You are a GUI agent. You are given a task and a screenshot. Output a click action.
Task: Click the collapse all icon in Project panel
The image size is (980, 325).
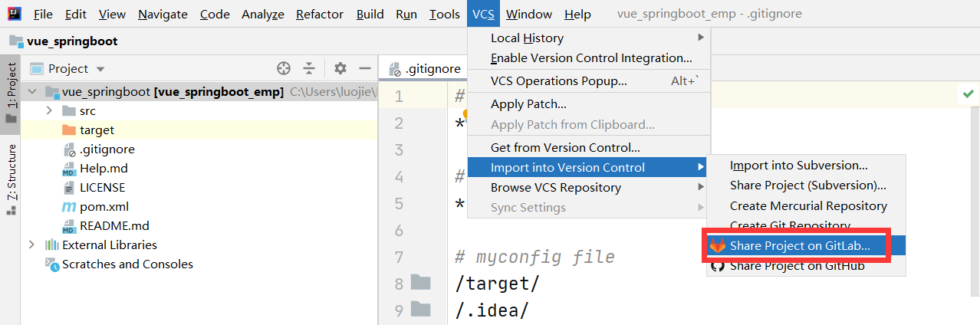tap(309, 68)
